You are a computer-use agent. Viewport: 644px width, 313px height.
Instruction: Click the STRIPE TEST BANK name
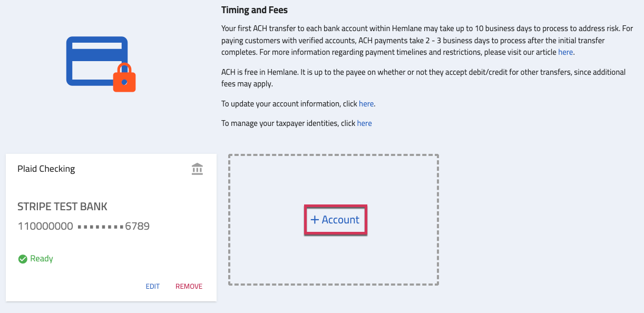(63, 207)
